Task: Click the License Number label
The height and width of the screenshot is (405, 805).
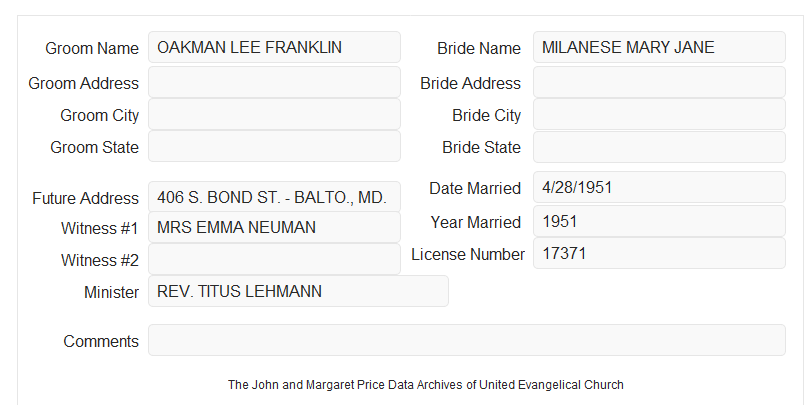Action: pyautogui.click(x=468, y=254)
